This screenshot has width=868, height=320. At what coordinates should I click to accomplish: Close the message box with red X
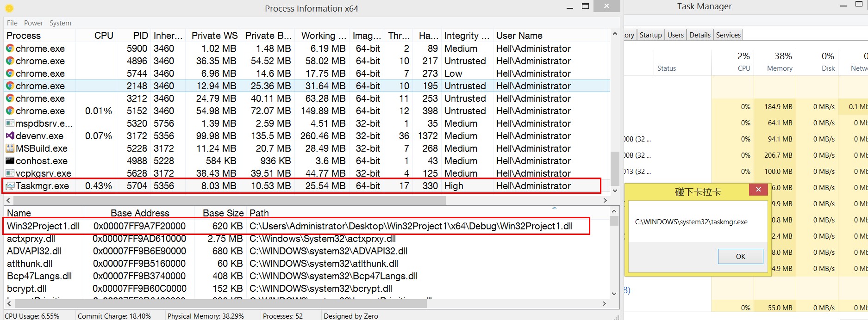point(758,189)
